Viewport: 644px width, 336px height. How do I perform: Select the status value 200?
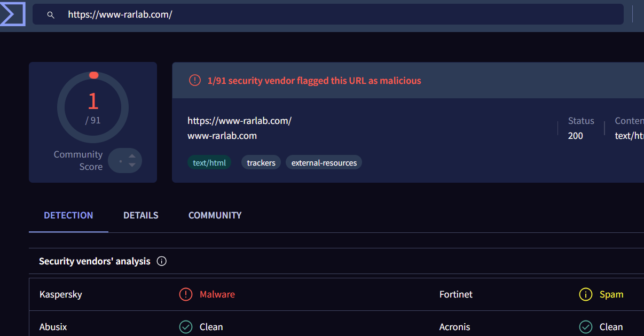pos(576,136)
